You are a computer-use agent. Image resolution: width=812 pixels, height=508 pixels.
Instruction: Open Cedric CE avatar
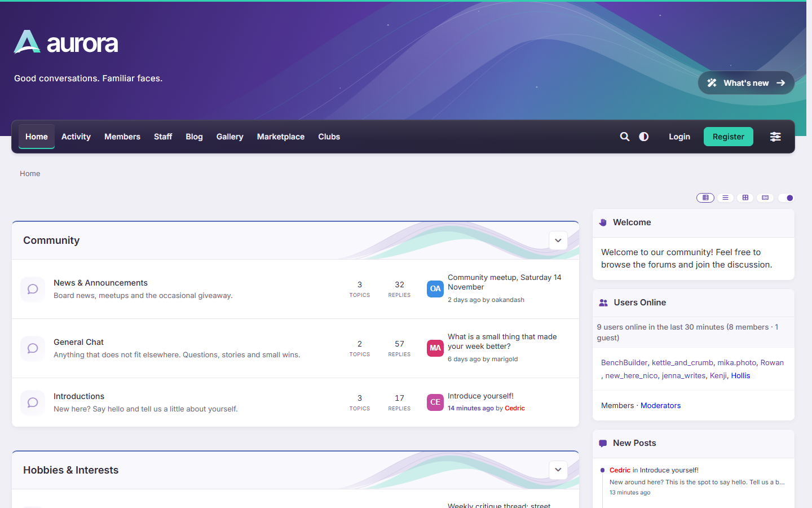(x=435, y=402)
